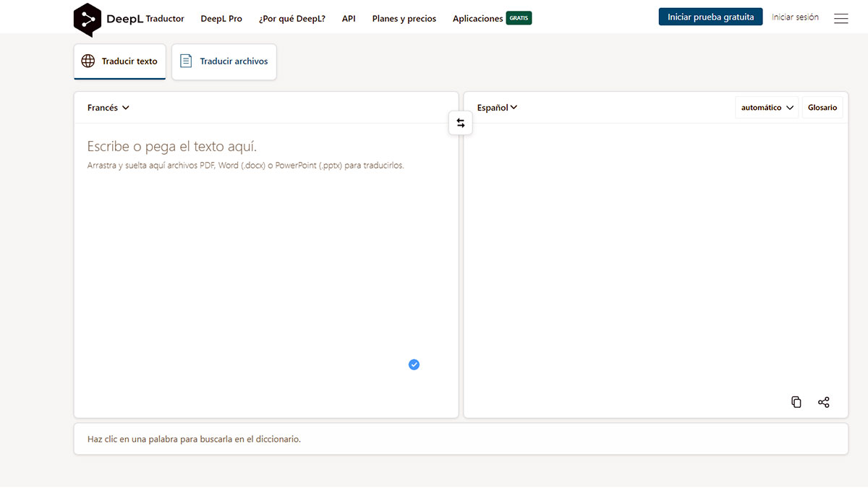Image resolution: width=868 pixels, height=488 pixels.
Task: Click the DeepL logo icon
Action: click(x=88, y=20)
